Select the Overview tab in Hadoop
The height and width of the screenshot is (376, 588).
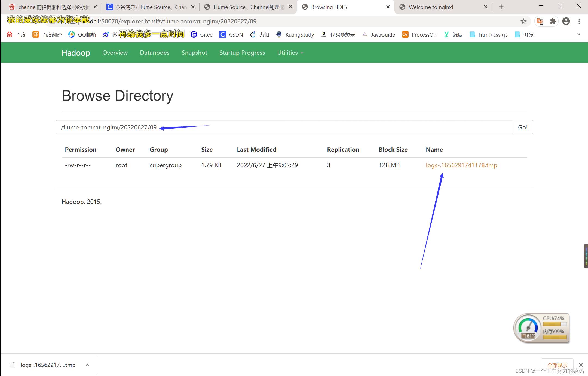114,52
